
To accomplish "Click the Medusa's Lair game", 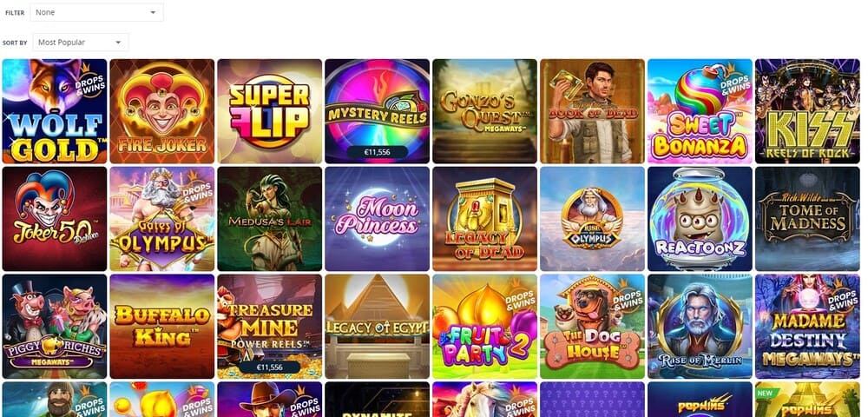I will tap(270, 219).
